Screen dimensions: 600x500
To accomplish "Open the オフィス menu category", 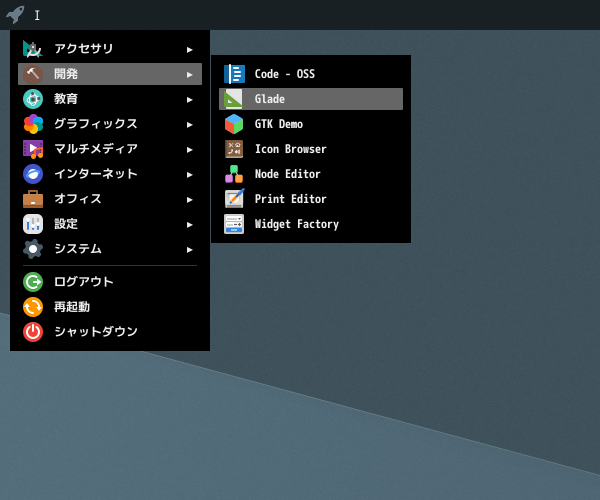I will click(x=110, y=199).
